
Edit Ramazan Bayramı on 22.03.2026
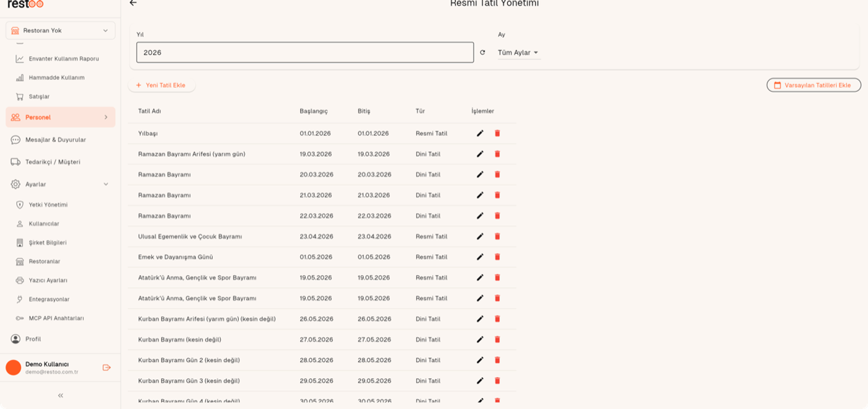point(480,216)
